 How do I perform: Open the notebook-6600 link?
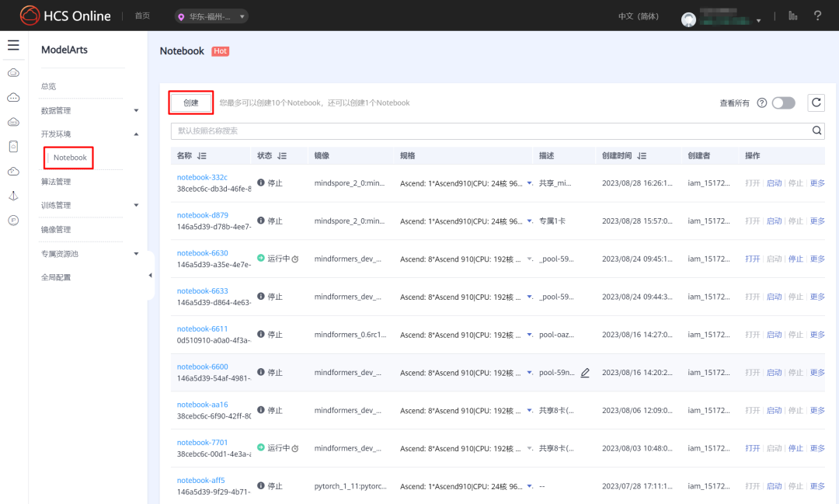pyautogui.click(x=202, y=367)
